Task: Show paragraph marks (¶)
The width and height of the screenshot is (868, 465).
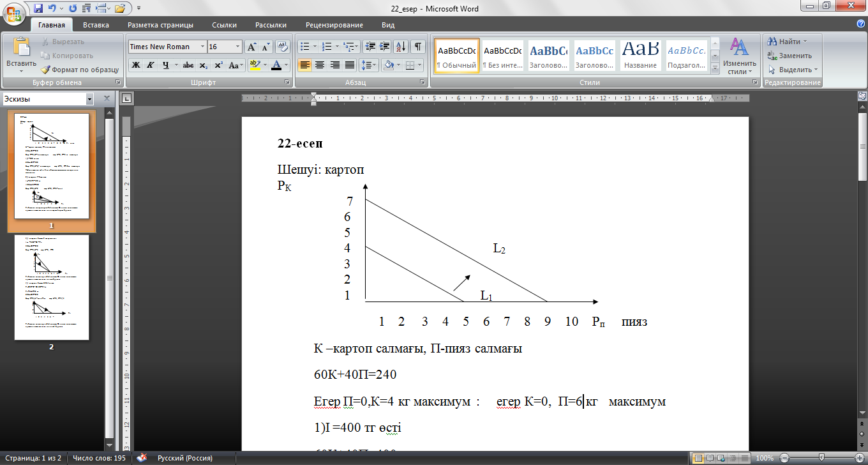Action: (418, 47)
